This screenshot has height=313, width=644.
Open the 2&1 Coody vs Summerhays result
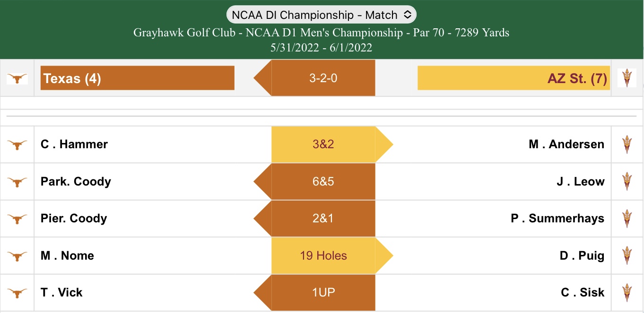pos(323,219)
